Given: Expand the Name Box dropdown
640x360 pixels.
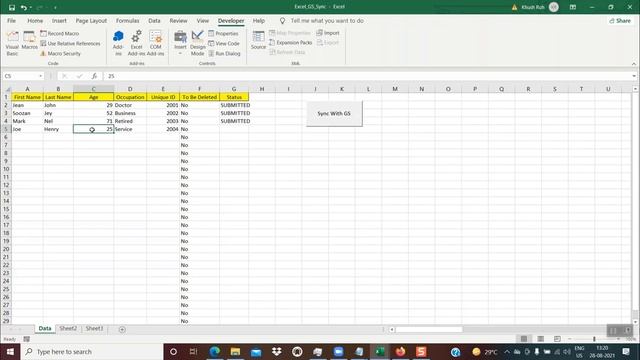Looking at the screenshot, I should (40, 76).
